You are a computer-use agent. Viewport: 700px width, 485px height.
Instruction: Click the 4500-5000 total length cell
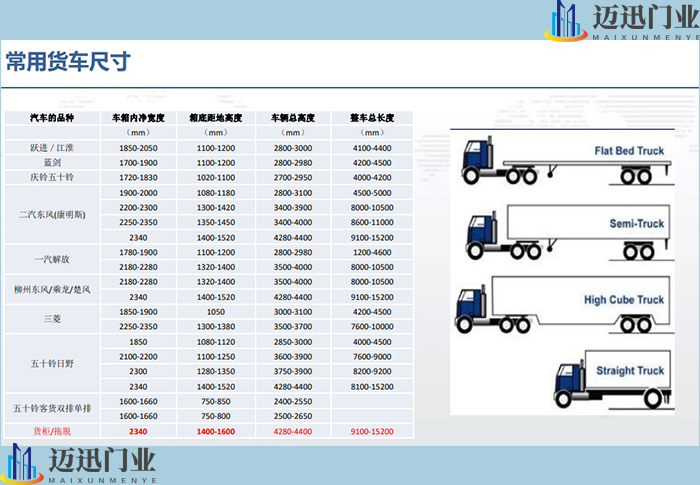tap(372, 192)
